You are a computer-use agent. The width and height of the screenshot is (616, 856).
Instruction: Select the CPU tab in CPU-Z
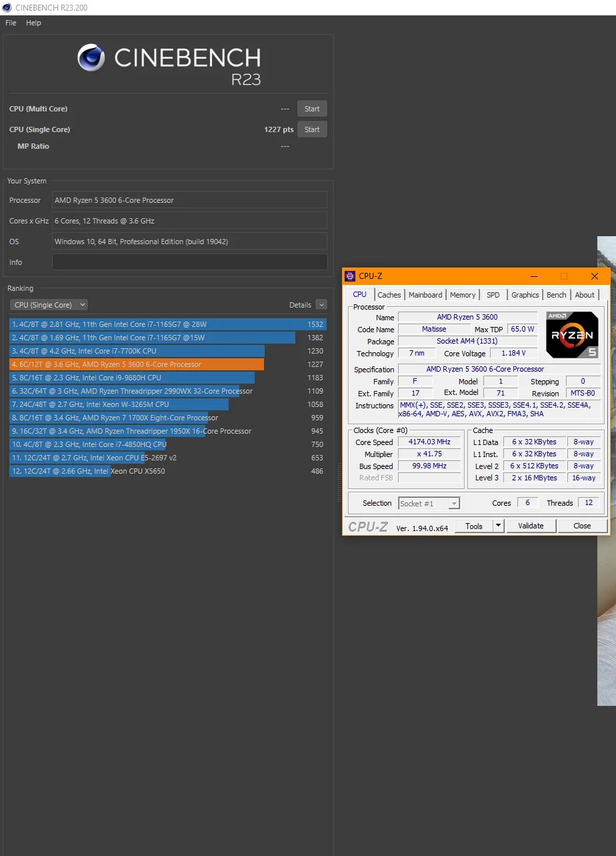pos(360,294)
